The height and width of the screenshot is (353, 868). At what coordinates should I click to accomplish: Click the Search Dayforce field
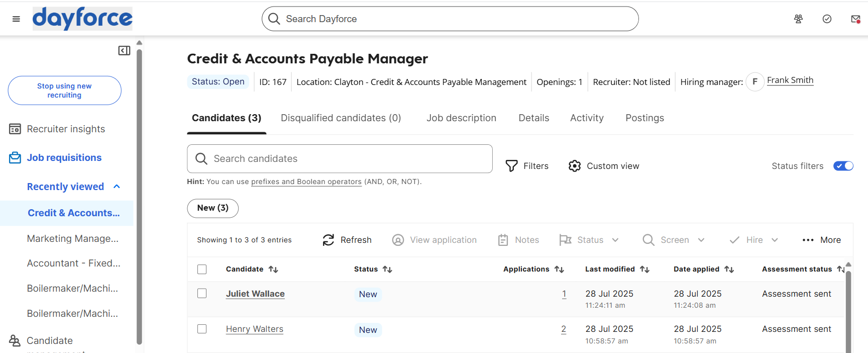[450, 19]
